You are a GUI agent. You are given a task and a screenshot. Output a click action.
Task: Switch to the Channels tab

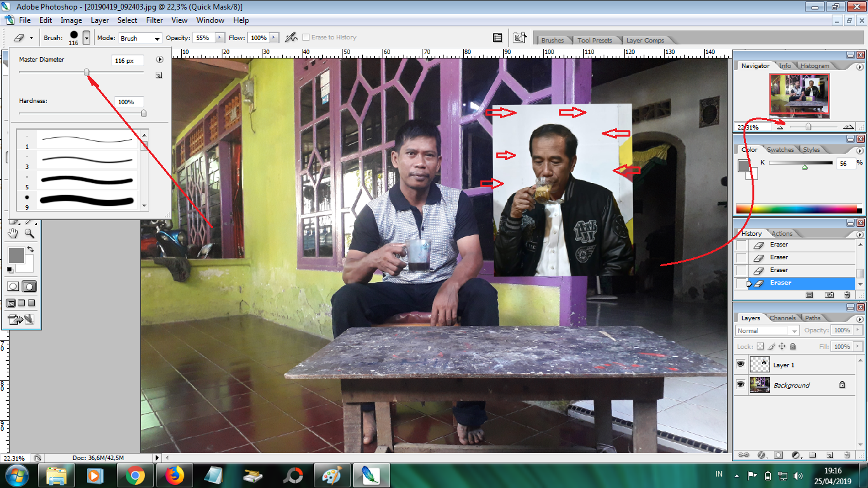[x=782, y=318]
